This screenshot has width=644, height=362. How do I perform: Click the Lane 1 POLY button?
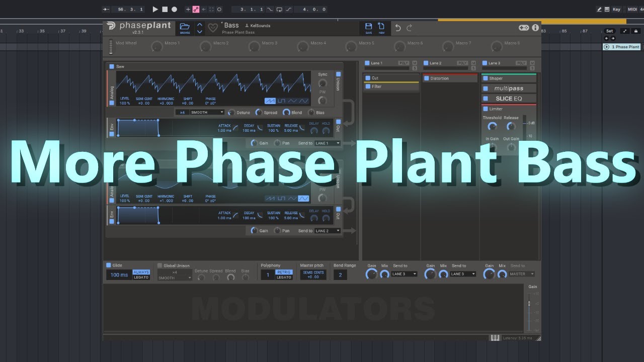point(404,63)
